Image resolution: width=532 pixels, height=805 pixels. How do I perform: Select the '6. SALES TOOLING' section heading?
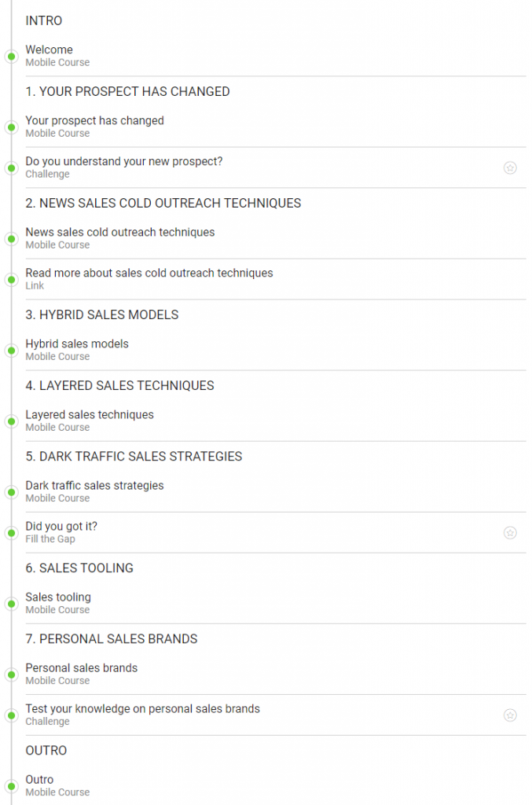pos(79,568)
